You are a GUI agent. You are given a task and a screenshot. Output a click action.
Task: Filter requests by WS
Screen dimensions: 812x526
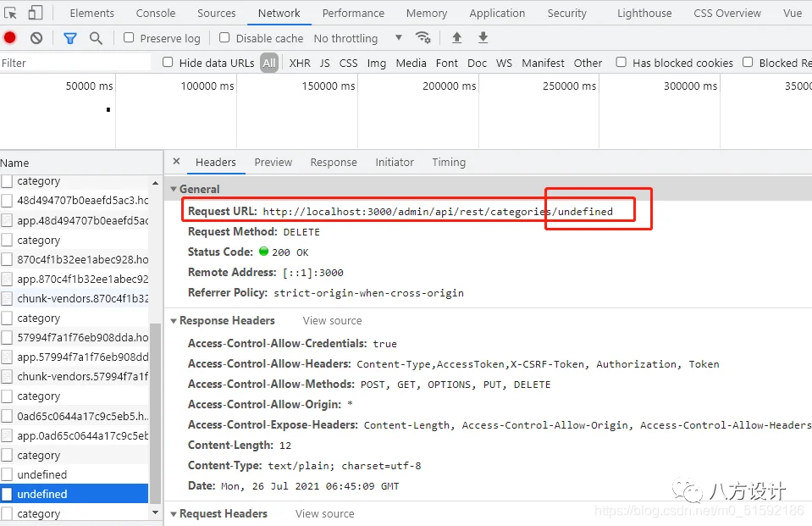coord(504,63)
